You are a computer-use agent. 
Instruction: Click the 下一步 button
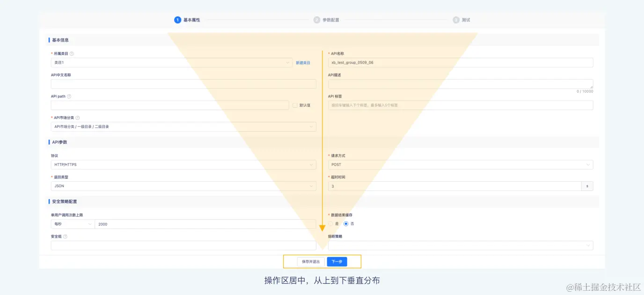(337, 261)
